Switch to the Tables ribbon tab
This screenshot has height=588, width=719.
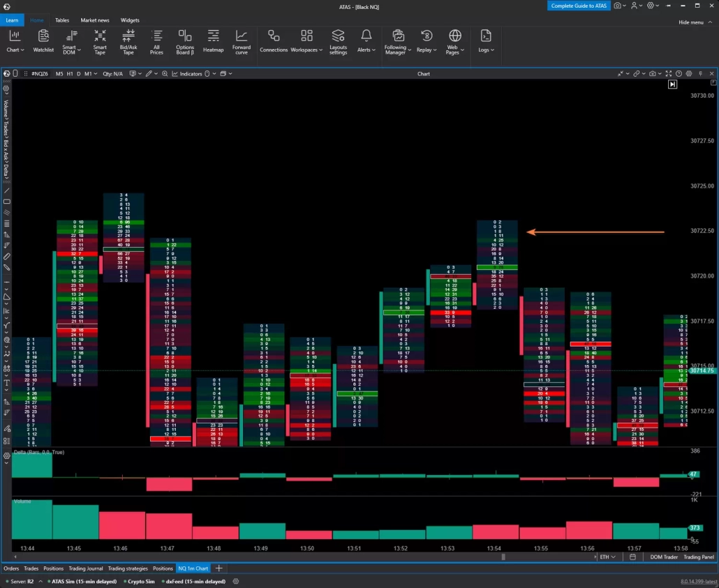coord(62,20)
